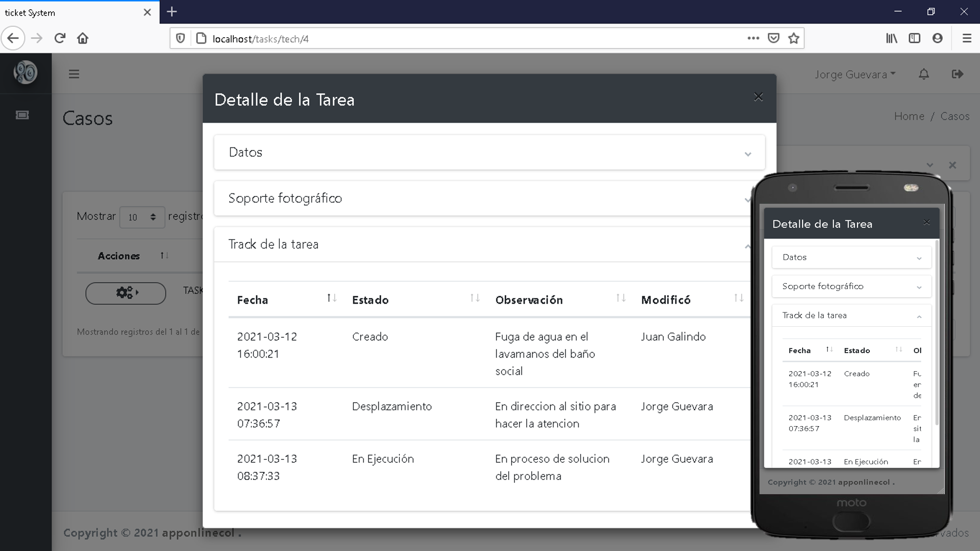Click Desplazamiento in the phone preview
The height and width of the screenshot is (551, 980).
click(872, 417)
